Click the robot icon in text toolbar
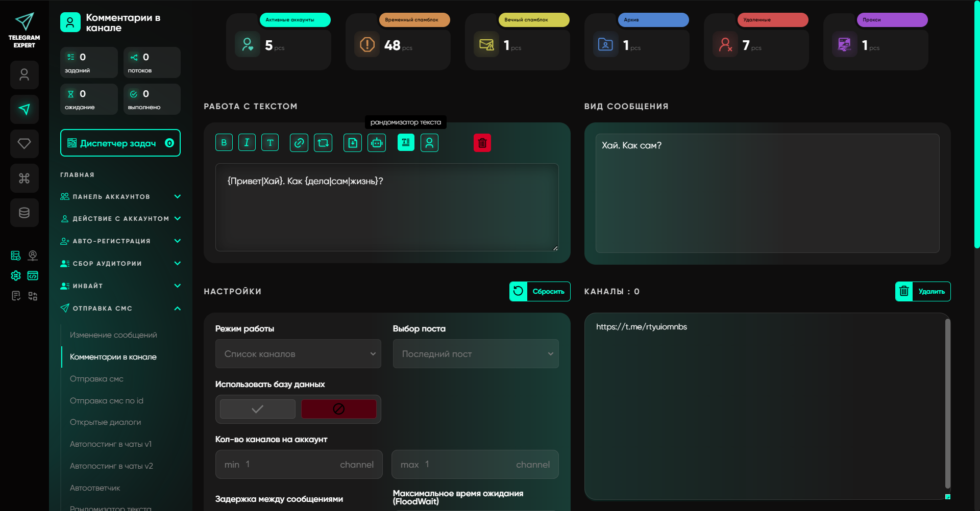 377,143
